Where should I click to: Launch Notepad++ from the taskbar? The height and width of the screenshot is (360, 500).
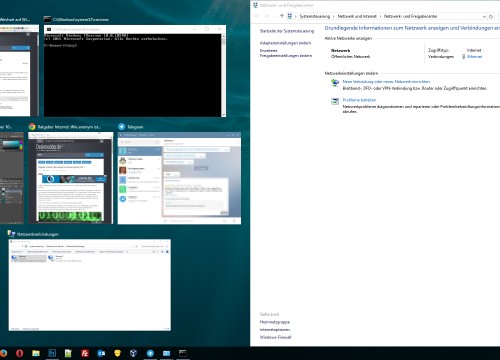[x=68, y=353]
